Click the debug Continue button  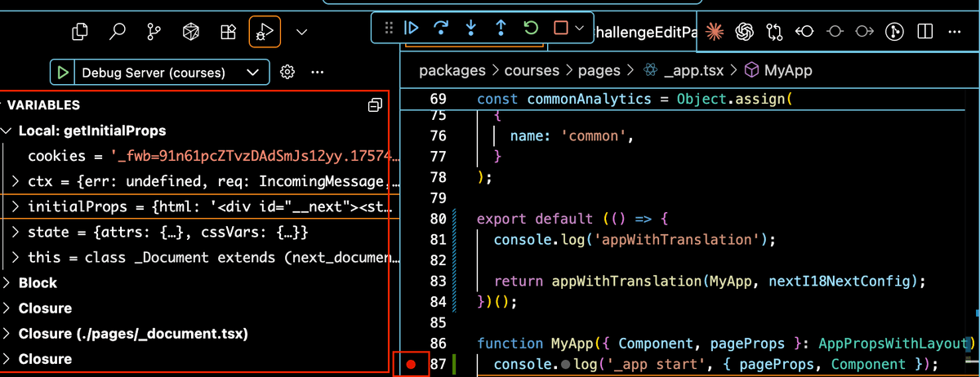[412, 28]
